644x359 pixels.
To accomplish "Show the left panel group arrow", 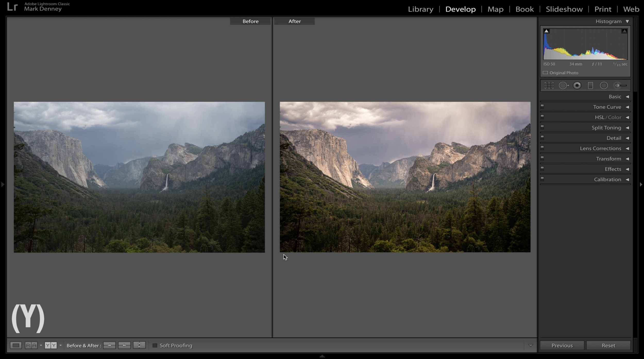I will (x=3, y=184).
